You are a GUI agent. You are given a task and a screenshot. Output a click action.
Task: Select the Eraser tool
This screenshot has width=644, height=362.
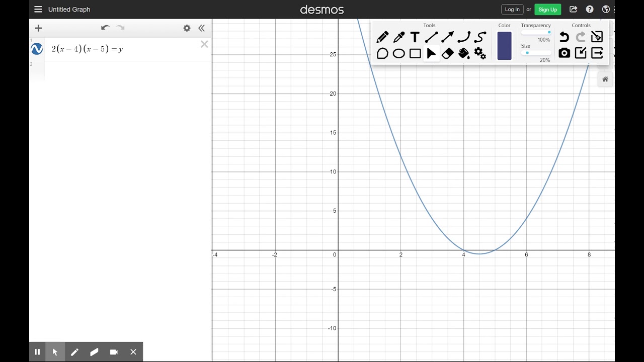[x=447, y=53]
